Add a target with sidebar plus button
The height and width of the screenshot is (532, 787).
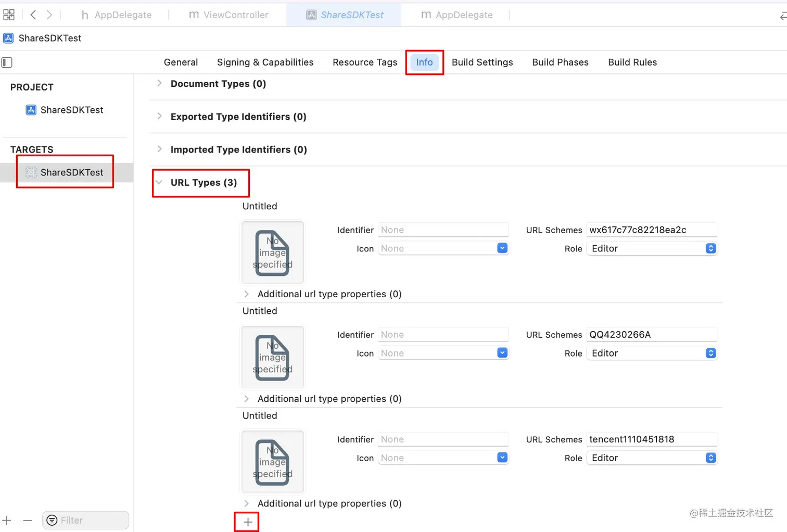click(x=7, y=520)
